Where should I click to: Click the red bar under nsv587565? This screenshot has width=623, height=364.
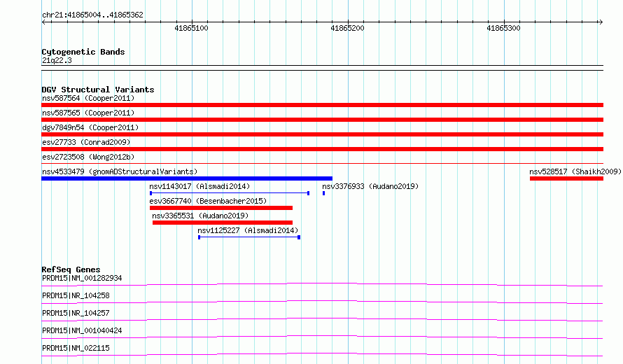(x=322, y=120)
